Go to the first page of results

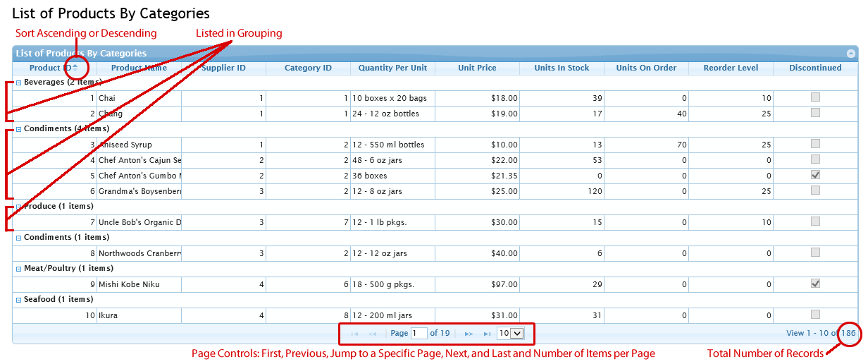click(x=354, y=334)
